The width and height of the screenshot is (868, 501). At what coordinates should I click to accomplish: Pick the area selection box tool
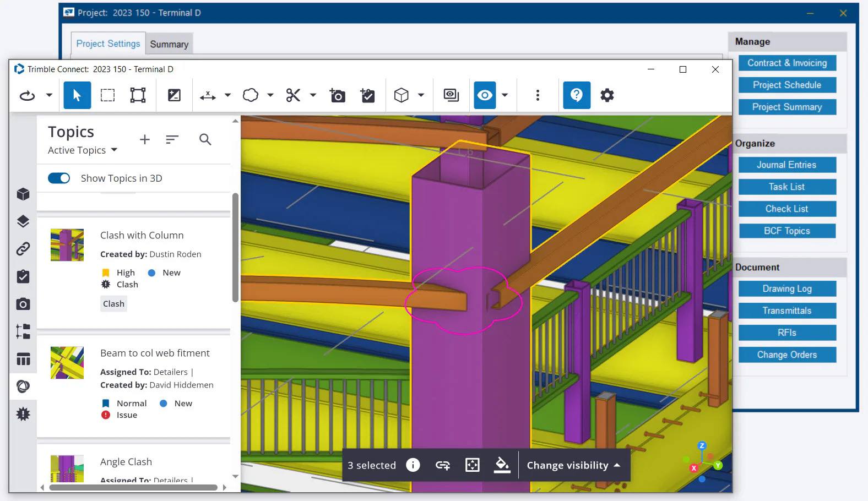click(x=138, y=95)
